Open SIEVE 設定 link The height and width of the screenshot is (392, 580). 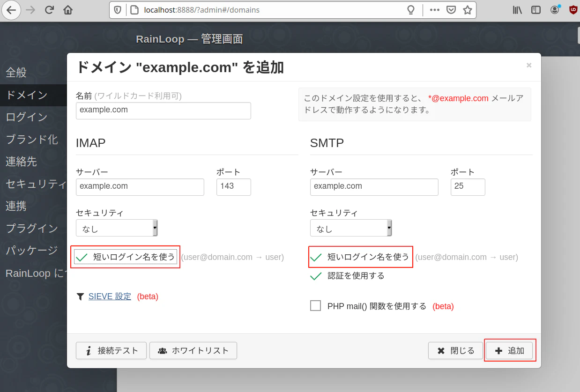tap(110, 296)
